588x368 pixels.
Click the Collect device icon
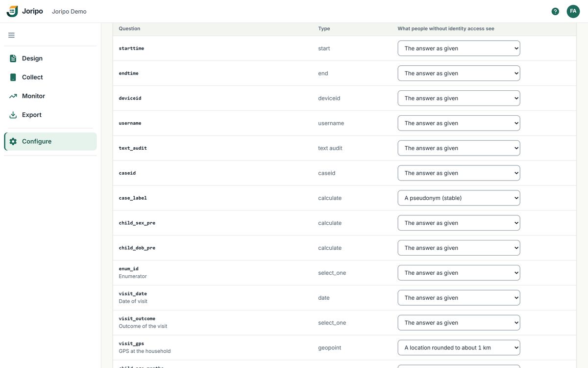(x=13, y=77)
